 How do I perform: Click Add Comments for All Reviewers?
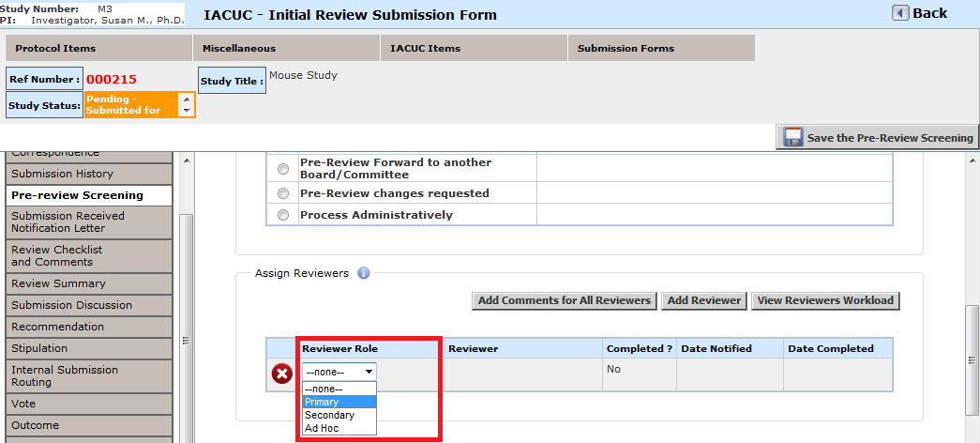(565, 300)
